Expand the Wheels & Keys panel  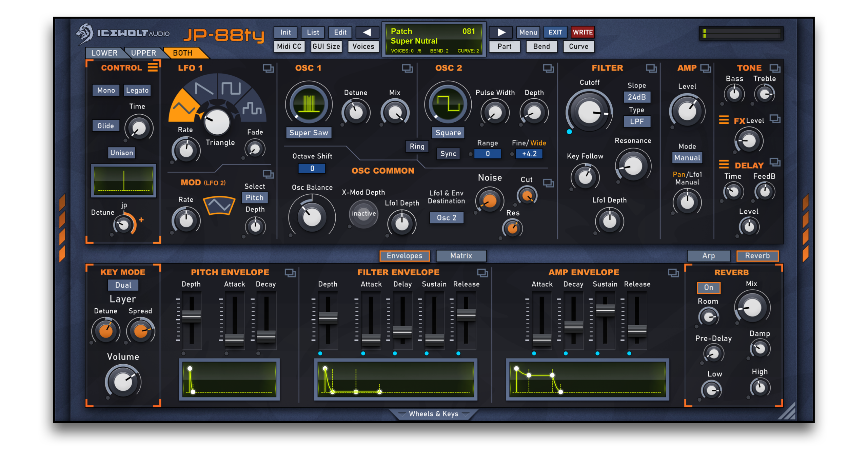(433, 413)
